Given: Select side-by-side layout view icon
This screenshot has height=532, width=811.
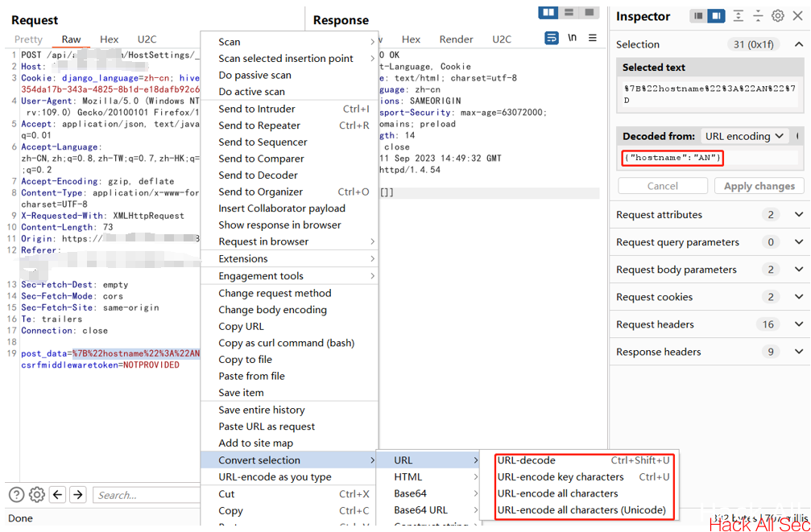Looking at the screenshot, I should [548, 12].
